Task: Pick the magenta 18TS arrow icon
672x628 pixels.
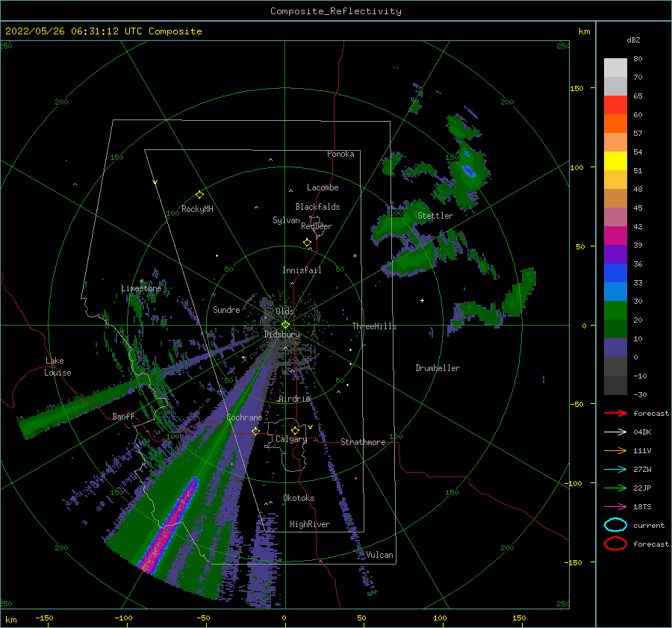Action: 615,507
